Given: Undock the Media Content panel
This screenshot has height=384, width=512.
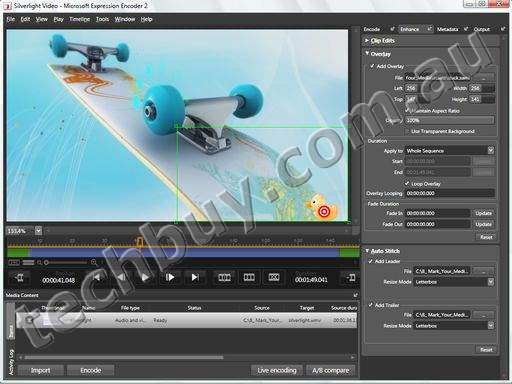Looking at the screenshot, I should (355, 295).
